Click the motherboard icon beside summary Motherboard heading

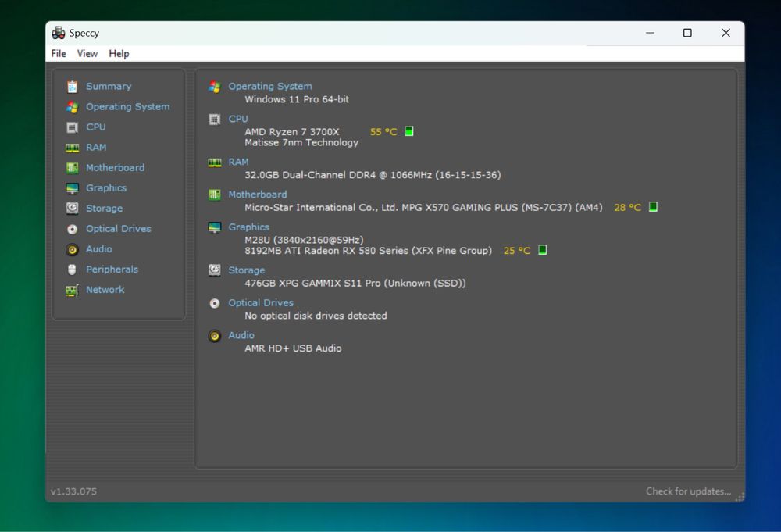pyautogui.click(x=215, y=195)
